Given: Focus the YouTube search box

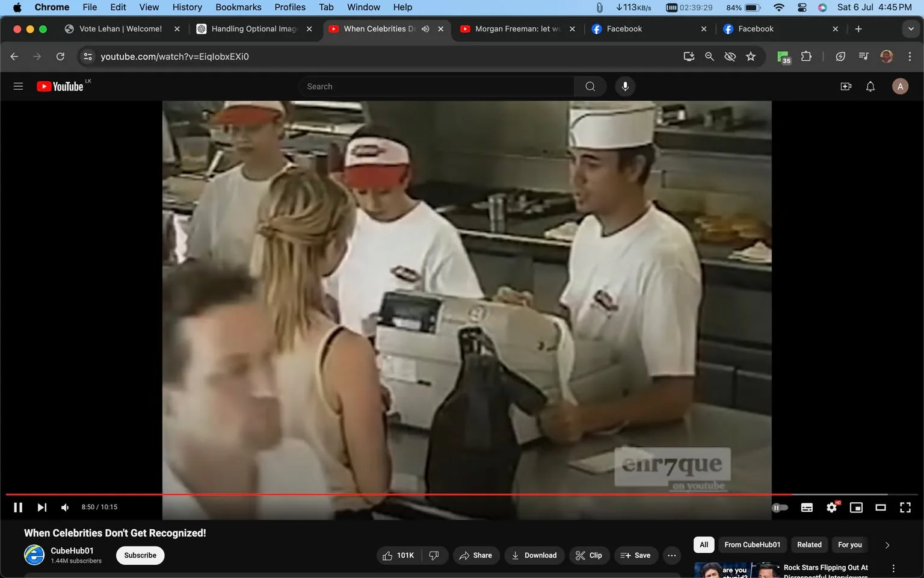Looking at the screenshot, I should (436, 86).
